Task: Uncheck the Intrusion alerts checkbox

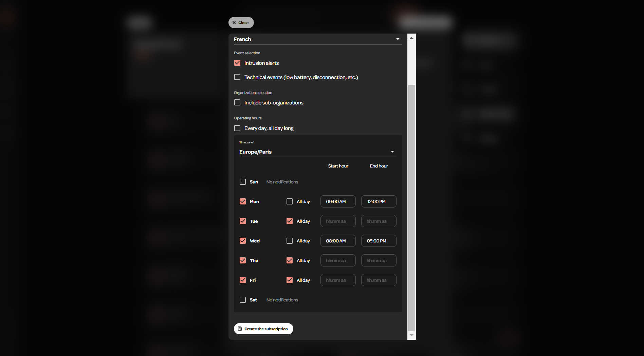Action: coord(237,63)
